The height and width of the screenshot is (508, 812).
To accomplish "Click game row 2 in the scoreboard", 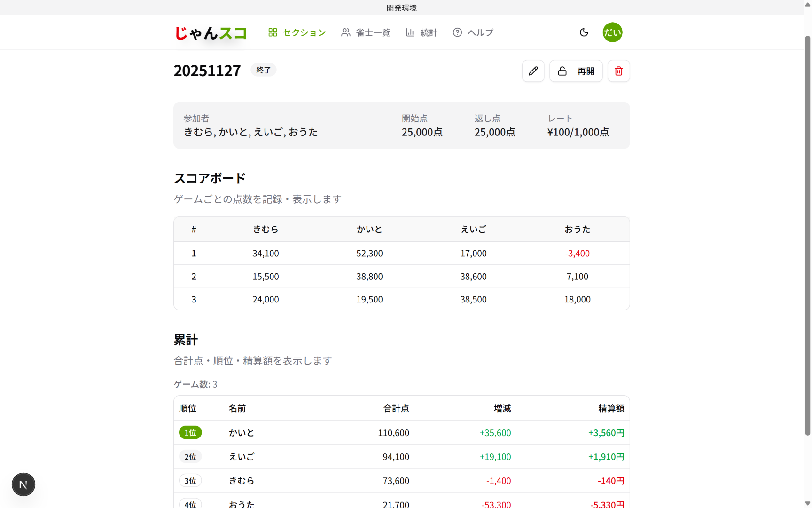I will coord(401,276).
